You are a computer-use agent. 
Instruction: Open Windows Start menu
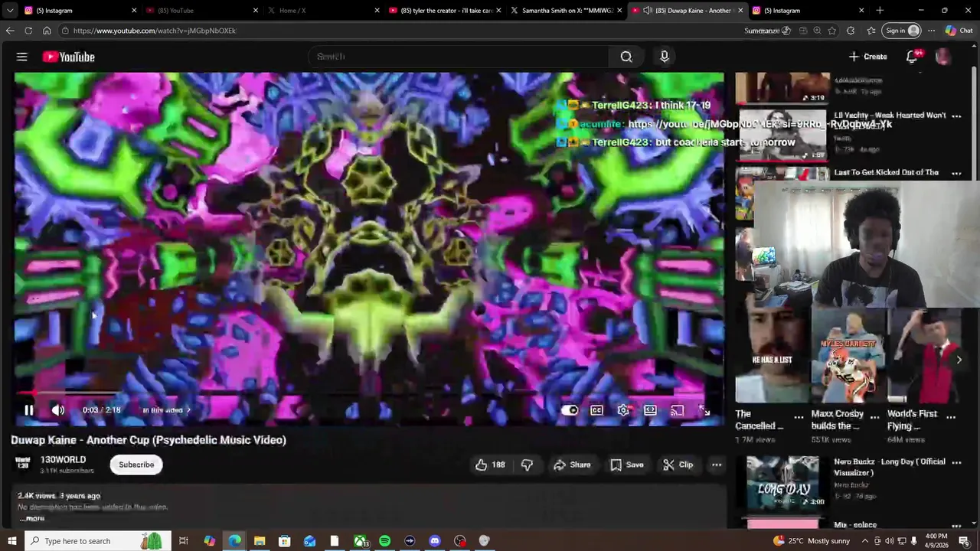(12, 541)
